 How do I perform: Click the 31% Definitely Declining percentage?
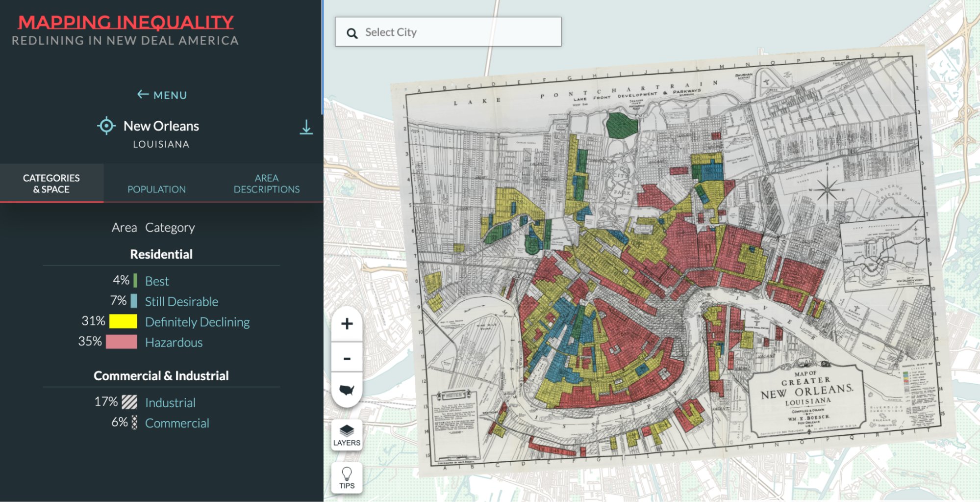[x=93, y=321]
